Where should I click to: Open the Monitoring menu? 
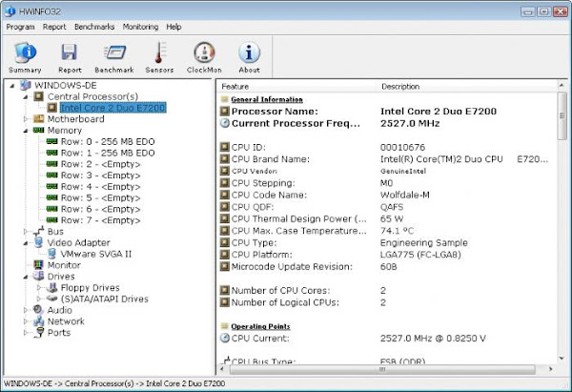coord(140,27)
